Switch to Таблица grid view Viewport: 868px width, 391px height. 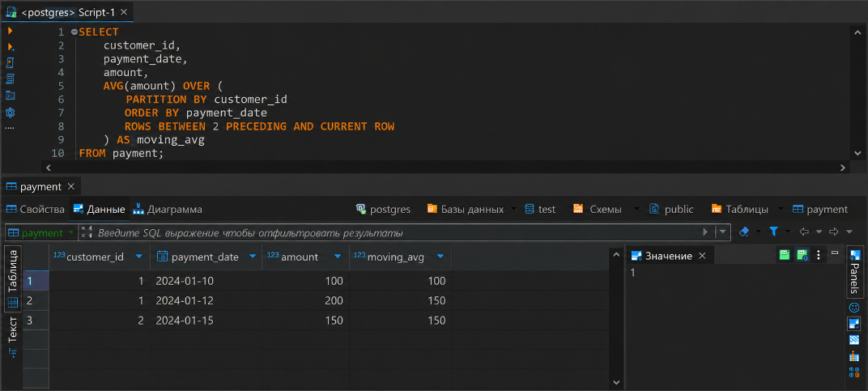13,279
